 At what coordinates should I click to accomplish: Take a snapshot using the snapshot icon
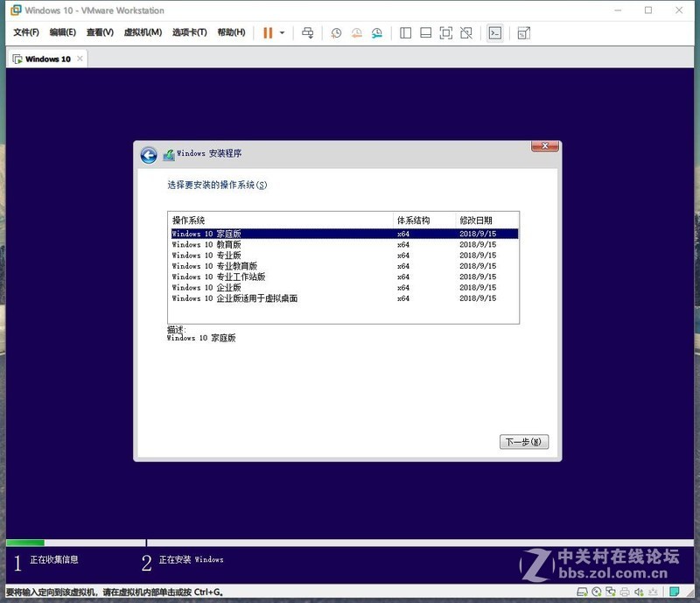coord(336,32)
